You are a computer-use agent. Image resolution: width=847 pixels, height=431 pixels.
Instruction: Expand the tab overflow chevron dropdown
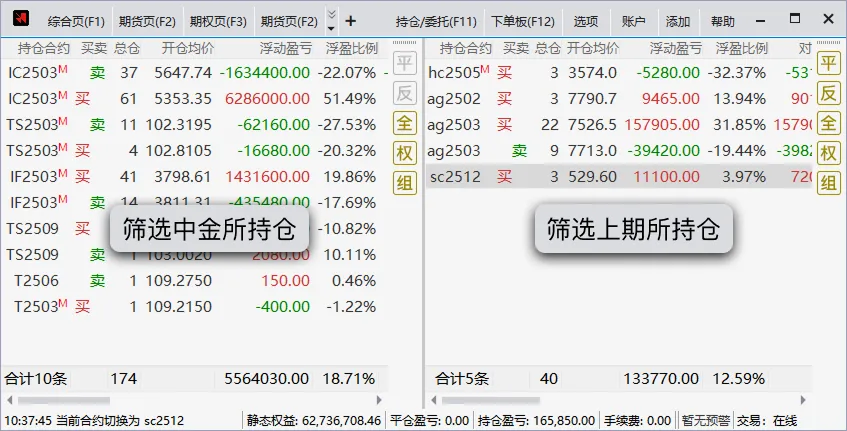coord(332,21)
